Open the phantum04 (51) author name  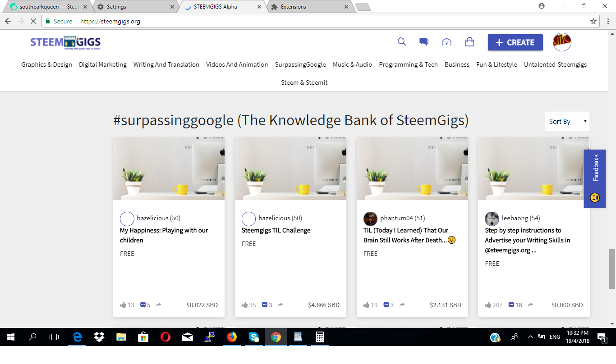point(403,218)
